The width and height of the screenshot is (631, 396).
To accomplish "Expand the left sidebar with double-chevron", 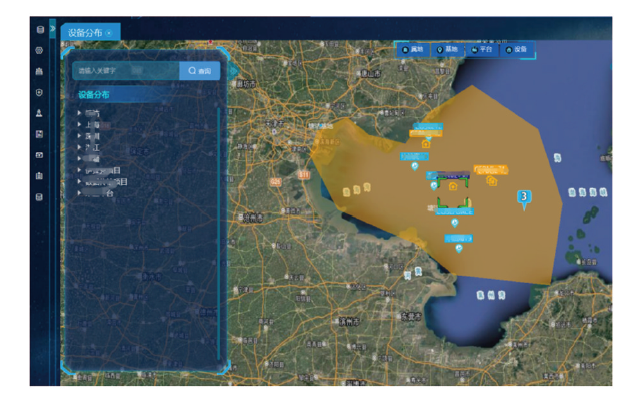I will (52, 29).
